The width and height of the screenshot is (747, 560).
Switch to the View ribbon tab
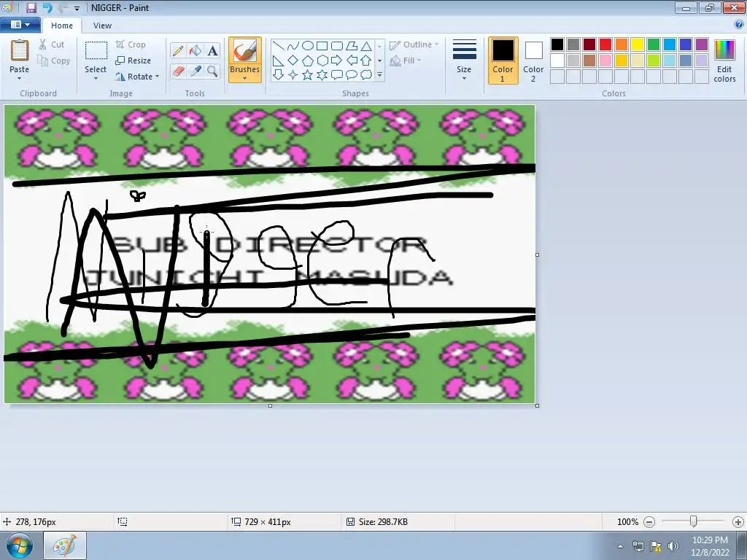click(102, 26)
